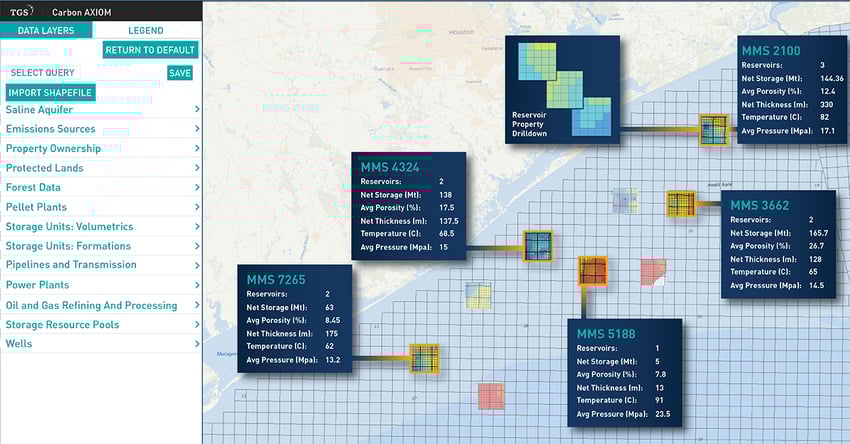The width and height of the screenshot is (850, 444).
Task: Open the Reservoir Property Drilldown graphic
Action: pos(562,90)
